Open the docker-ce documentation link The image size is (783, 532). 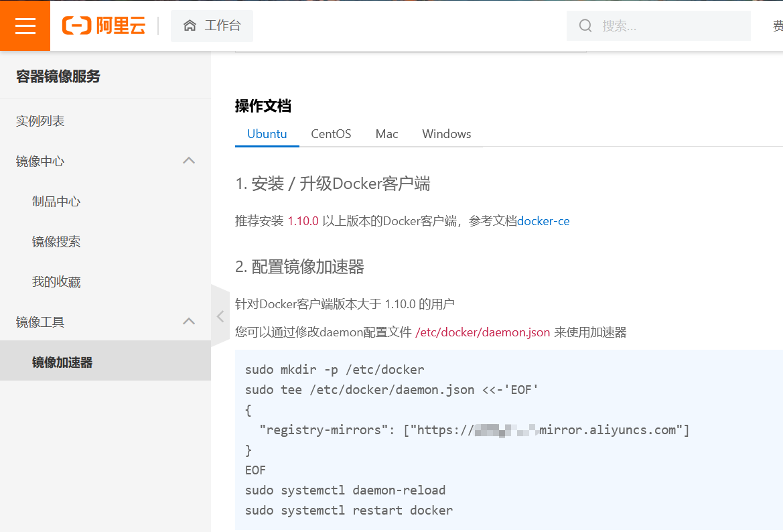point(543,221)
